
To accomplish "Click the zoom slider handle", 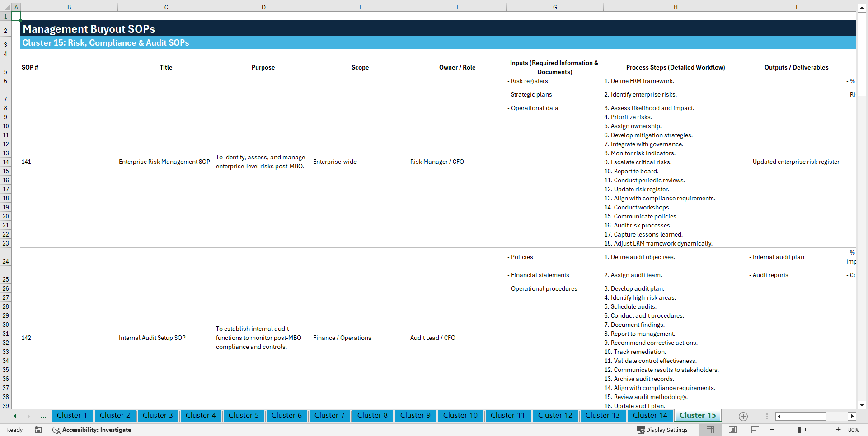I will tap(801, 430).
